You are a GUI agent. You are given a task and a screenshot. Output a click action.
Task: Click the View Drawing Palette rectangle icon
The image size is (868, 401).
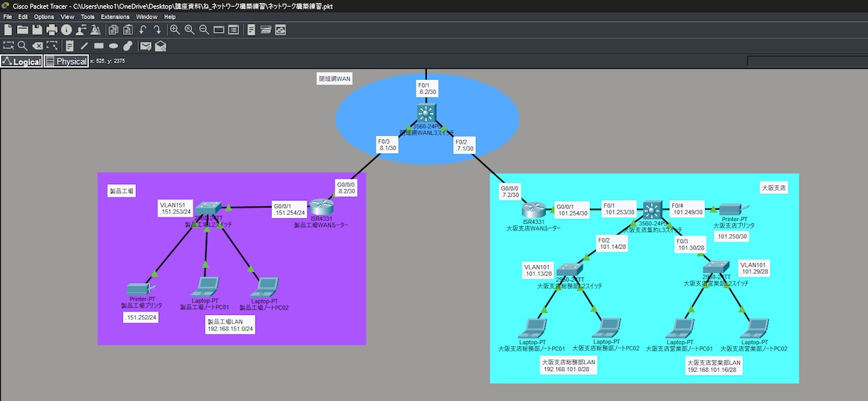[218, 30]
